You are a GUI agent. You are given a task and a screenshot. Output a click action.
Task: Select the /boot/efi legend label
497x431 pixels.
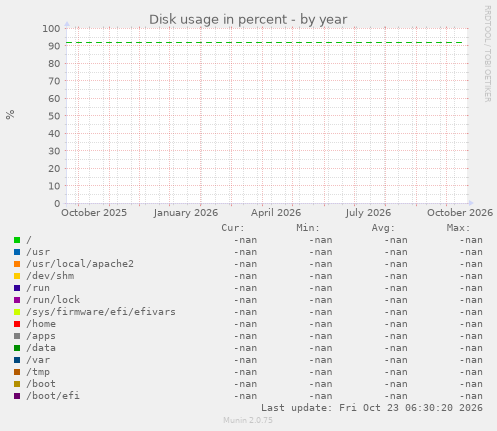(x=53, y=396)
